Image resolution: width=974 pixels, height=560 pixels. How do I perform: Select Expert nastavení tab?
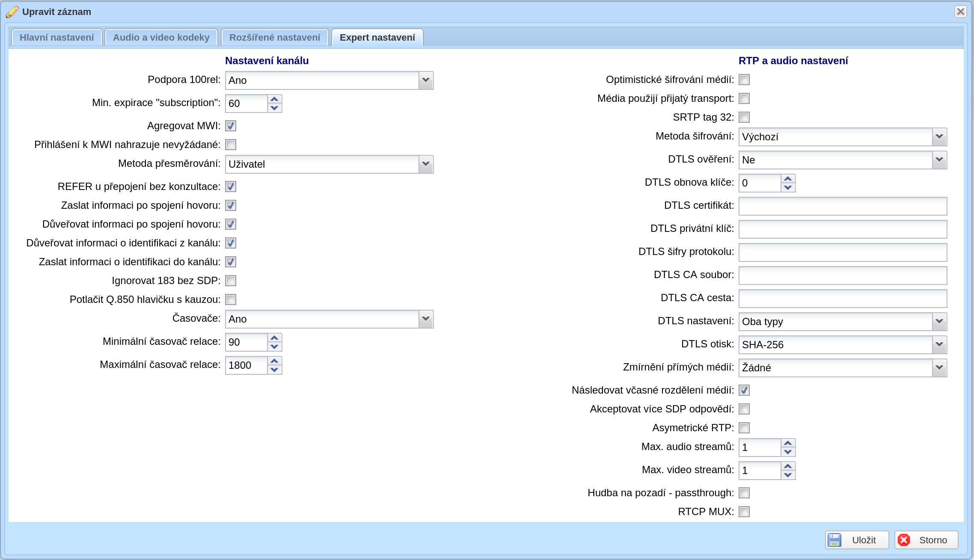(377, 38)
